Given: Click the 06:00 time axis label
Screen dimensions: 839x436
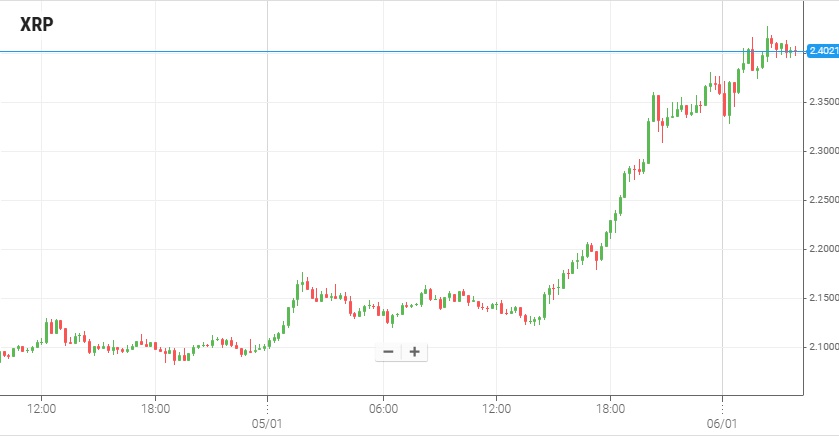Looking at the screenshot, I should point(383,408).
